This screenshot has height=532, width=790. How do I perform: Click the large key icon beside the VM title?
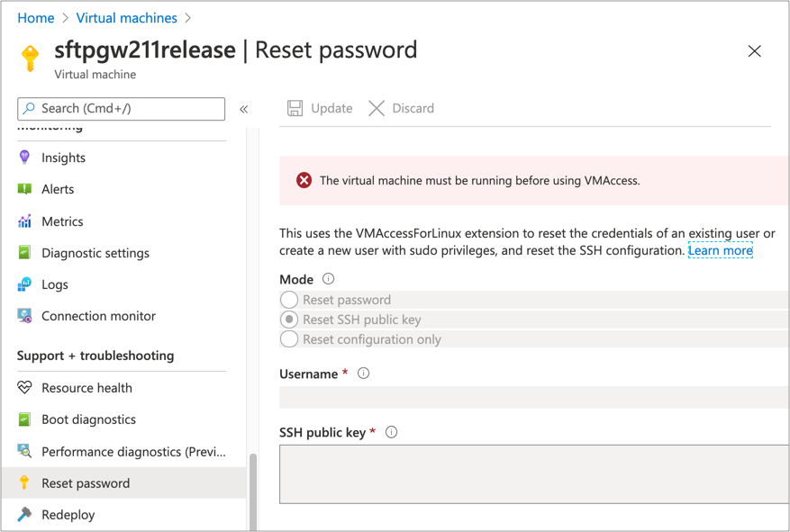point(31,59)
